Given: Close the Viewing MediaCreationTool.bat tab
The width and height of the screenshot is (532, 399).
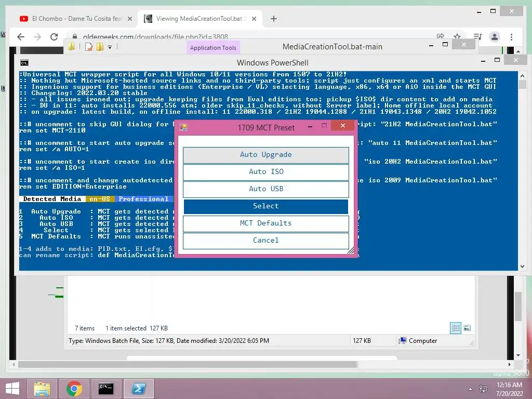Looking at the screenshot, I should (254, 19).
